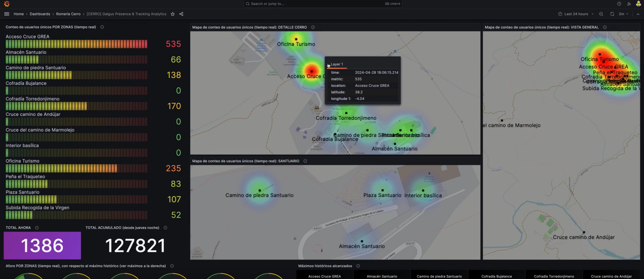Image resolution: width=644 pixels, height=279 pixels.
Task: Click the 66 value for Almacén Santuario
Action: [x=176, y=59]
